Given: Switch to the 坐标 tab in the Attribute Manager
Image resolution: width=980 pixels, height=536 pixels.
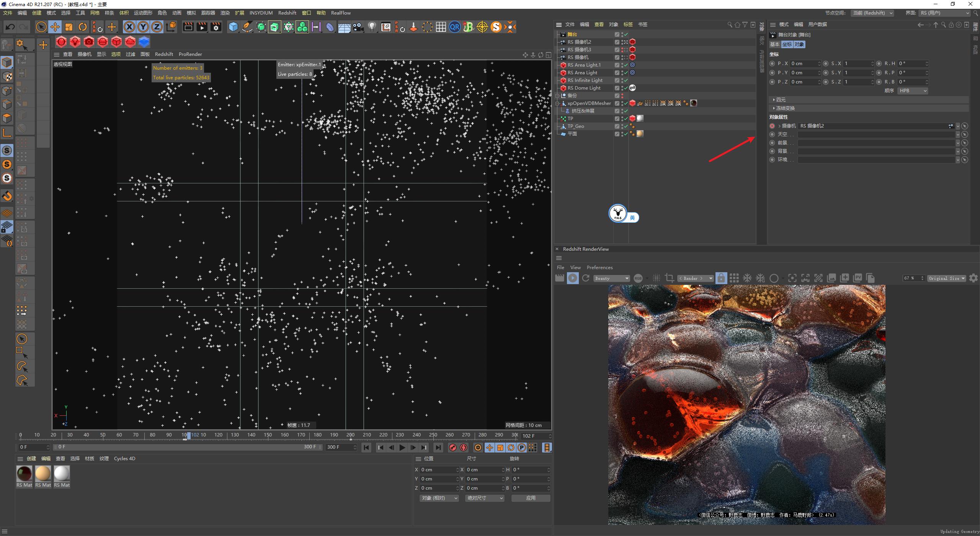Looking at the screenshot, I should pyautogui.click(x=787, y=44).
